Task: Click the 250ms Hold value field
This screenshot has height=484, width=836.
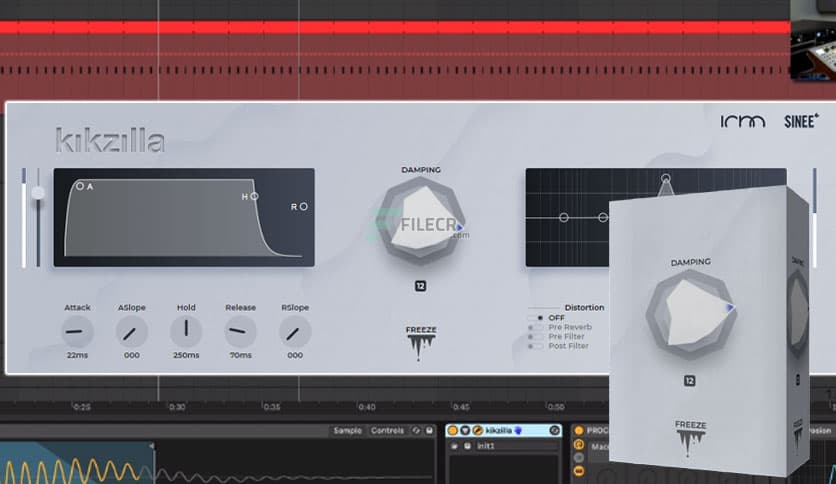Action: pos(186,355)
